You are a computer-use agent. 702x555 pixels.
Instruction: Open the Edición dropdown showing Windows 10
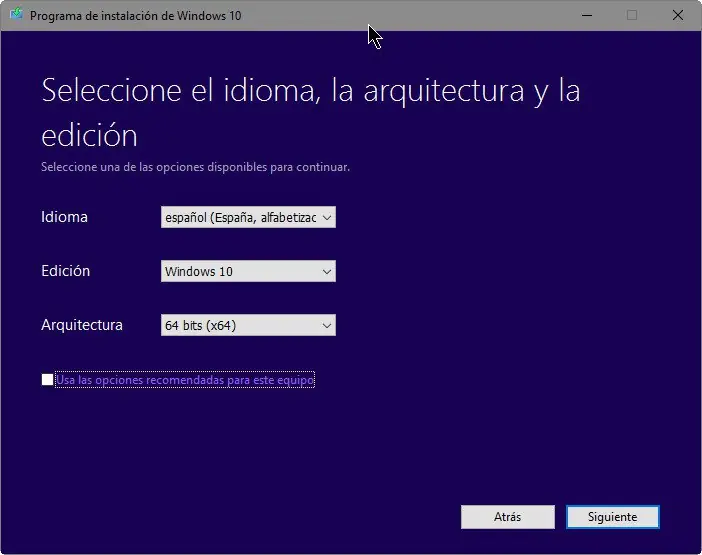click(x=248, y=271)
